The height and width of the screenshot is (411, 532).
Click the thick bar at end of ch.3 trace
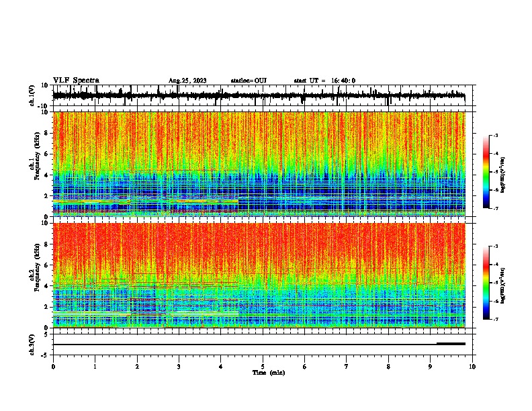[451, 344]
